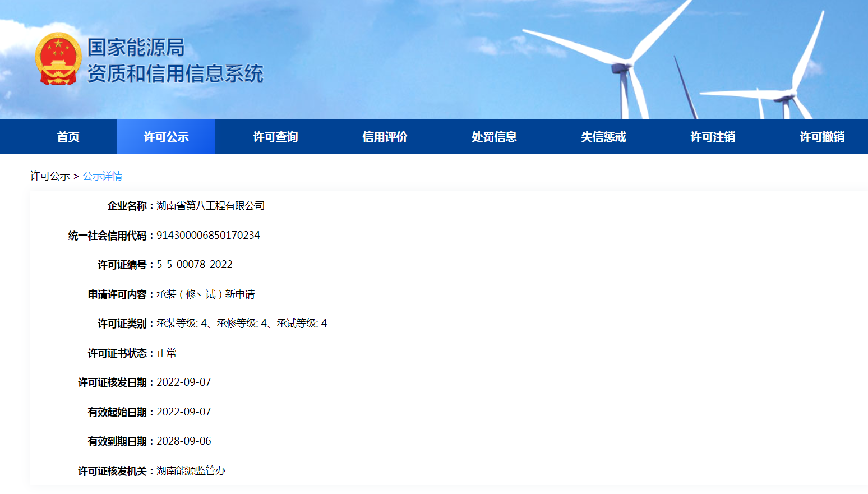
Task: Go to the 许可查询 tab
Action: pyautogui.click(x=275, y=137)
